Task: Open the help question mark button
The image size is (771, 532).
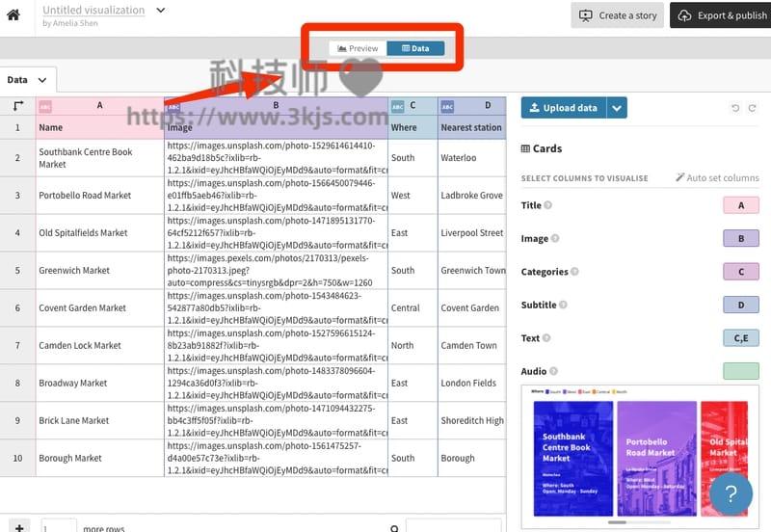Action: tap(731, 493)
